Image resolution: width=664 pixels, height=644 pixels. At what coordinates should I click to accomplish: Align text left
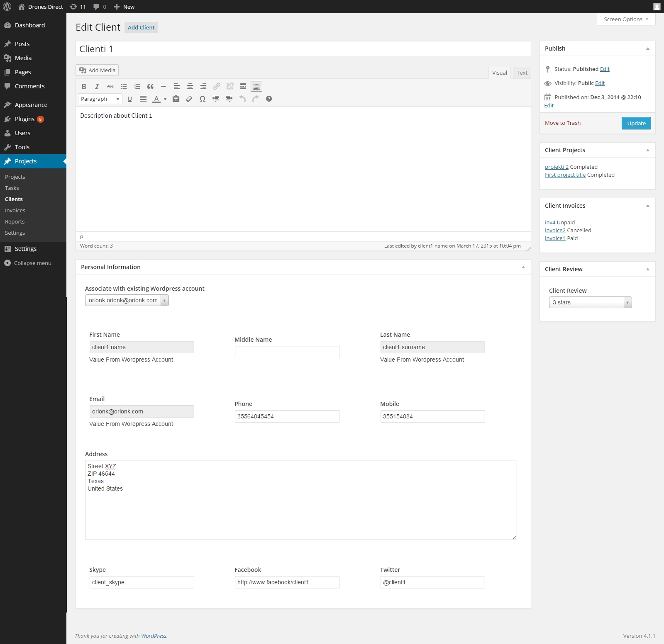click(177, 86)
